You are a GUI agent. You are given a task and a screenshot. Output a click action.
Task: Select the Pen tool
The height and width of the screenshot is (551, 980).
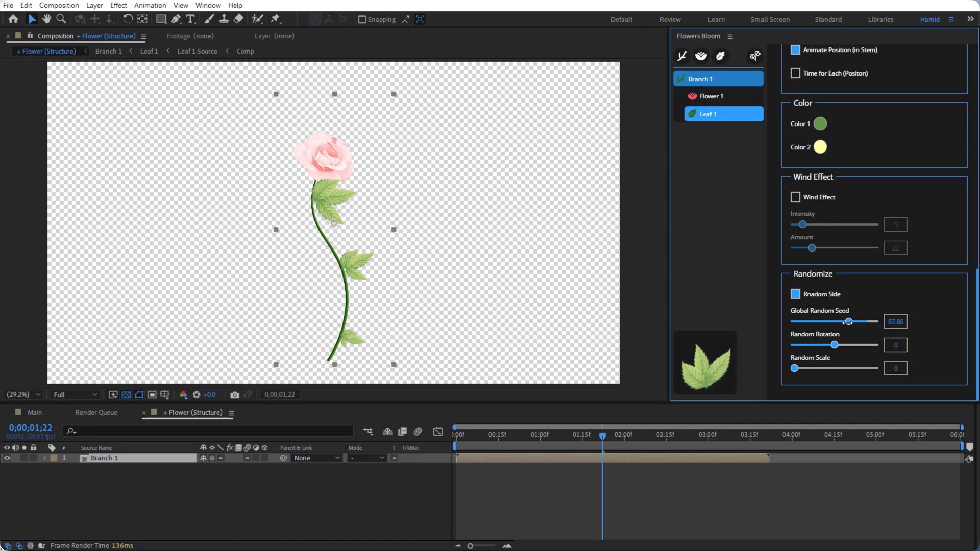tap(176, 19)
